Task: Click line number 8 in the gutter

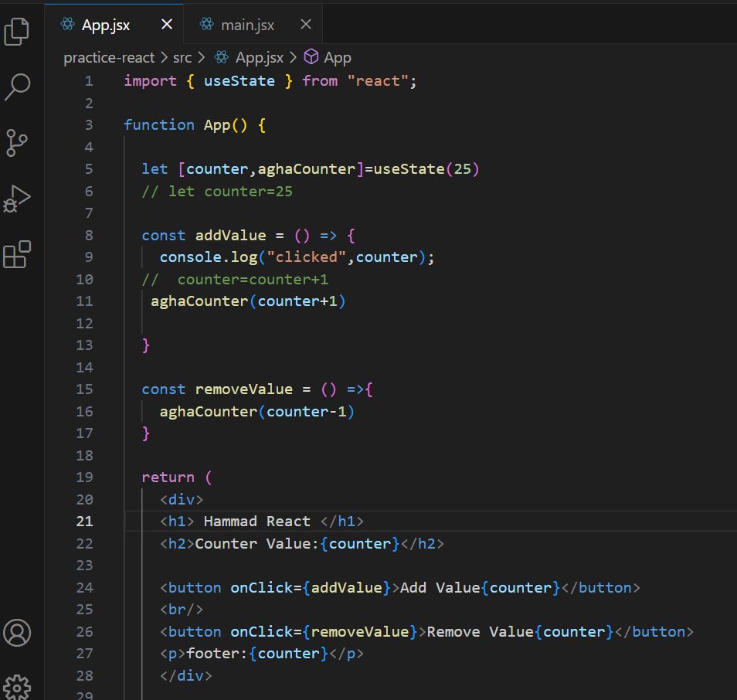Action: coord(89,235)
